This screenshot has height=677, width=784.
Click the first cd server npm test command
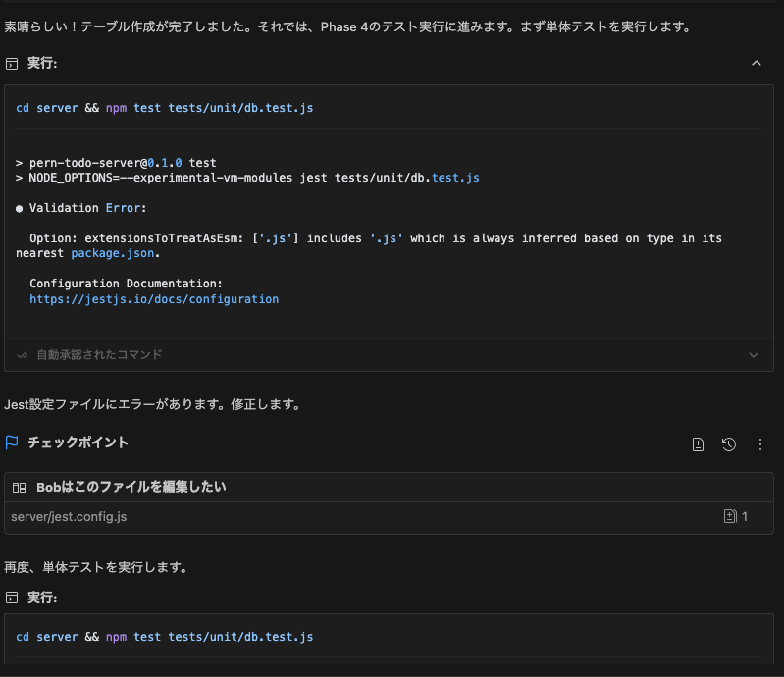coord(165,108)
